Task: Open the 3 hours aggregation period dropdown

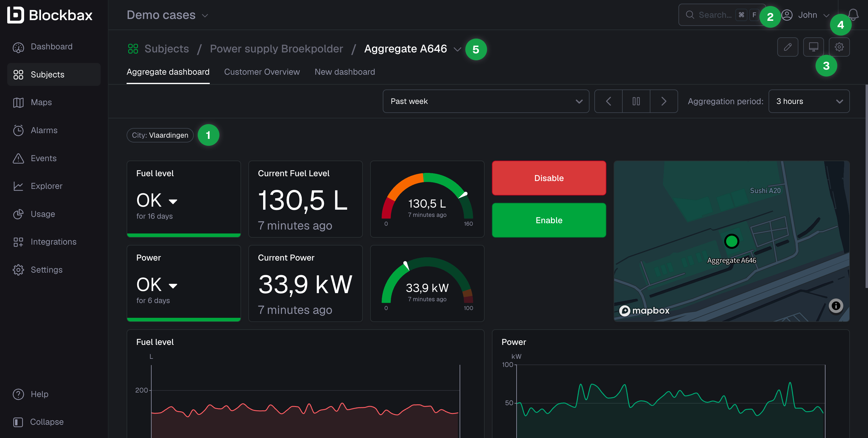Action: (809, 101)
